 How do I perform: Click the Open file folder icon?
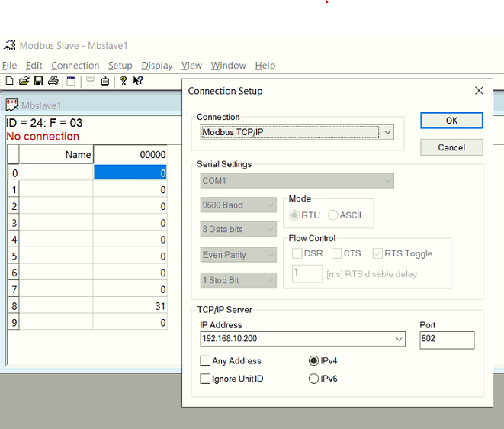(x=24, y=81)
